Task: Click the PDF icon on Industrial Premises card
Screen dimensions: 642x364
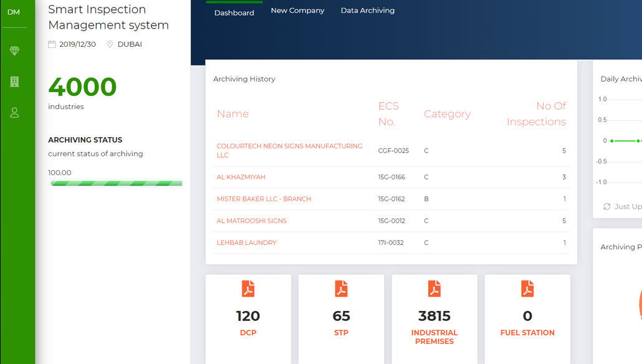Action: point(434,289)
